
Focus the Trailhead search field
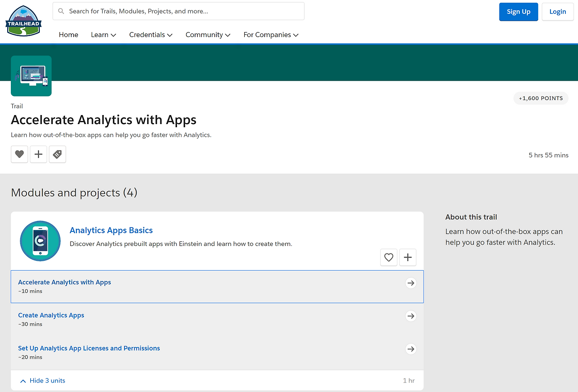coord(178,11)
